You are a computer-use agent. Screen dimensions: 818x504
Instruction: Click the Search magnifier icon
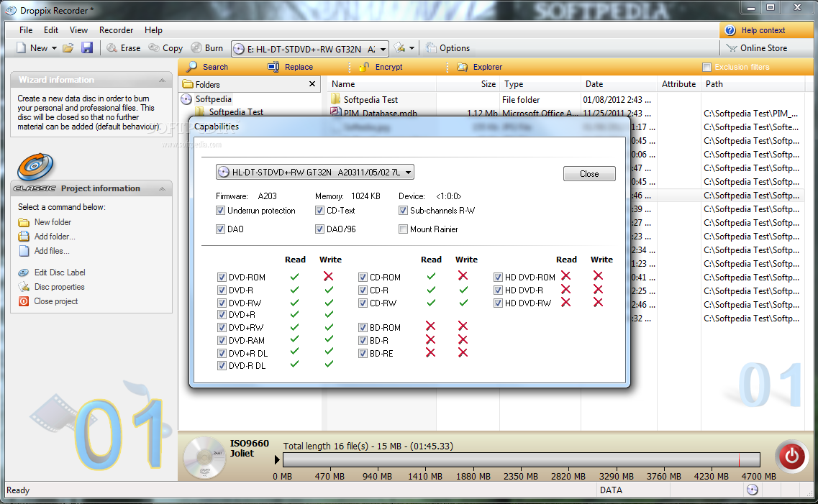pyautogui.click(x=192, y=67)
